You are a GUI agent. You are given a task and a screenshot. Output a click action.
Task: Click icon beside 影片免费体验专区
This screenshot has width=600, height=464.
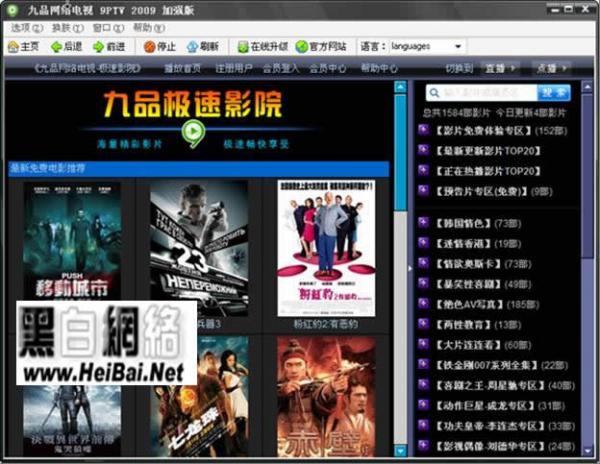(x=423, y=130)
